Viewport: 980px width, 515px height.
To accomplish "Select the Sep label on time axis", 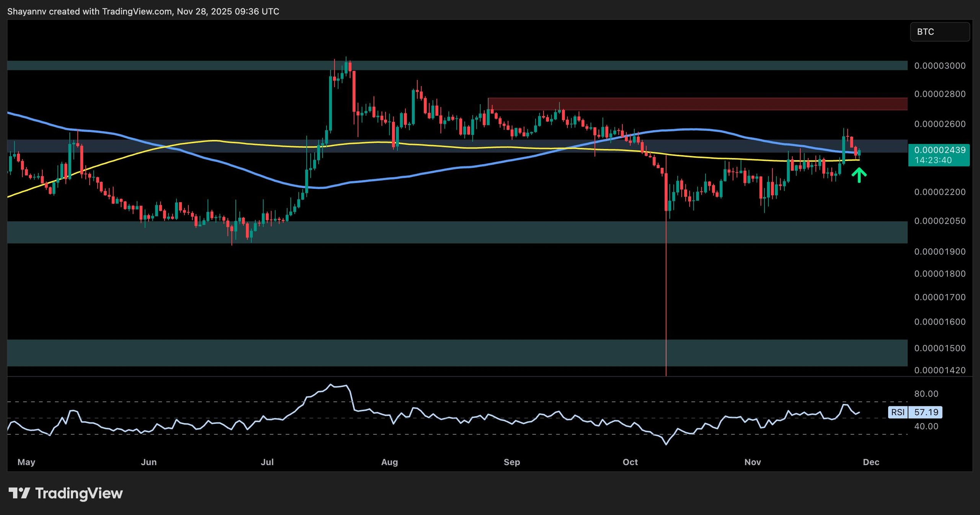I will pyautogui.click(x=511, y=462).
